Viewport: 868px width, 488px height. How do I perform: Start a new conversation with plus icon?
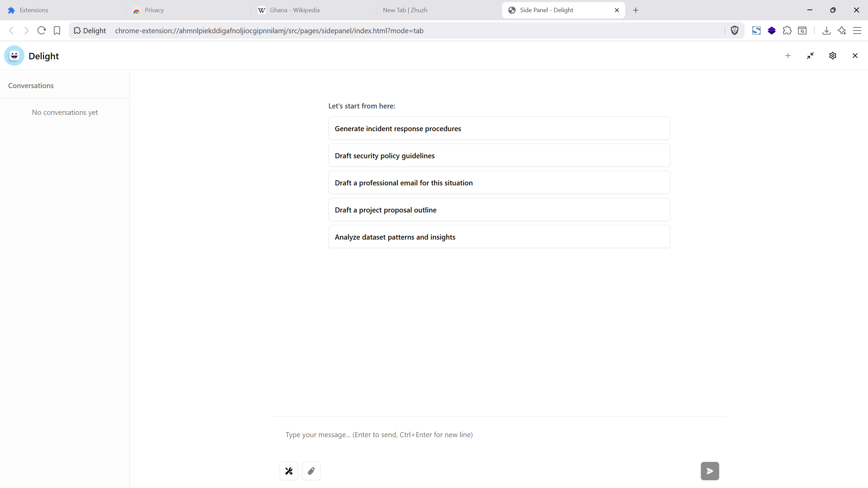pyautogui.click(x=788, y=56)
